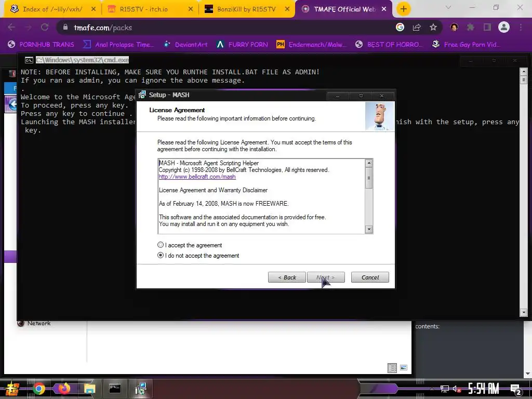Switch explorer to details view icon

pos(392,368)
